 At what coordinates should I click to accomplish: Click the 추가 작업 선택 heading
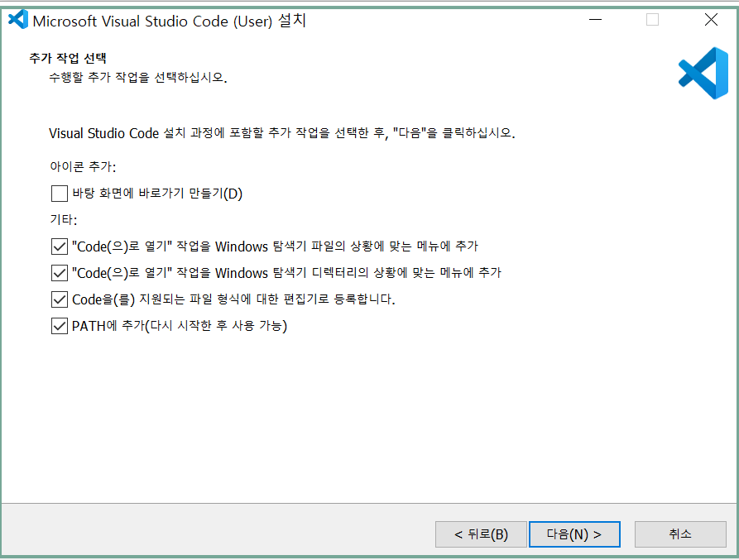pyautogui.click(x=68, y=58)
